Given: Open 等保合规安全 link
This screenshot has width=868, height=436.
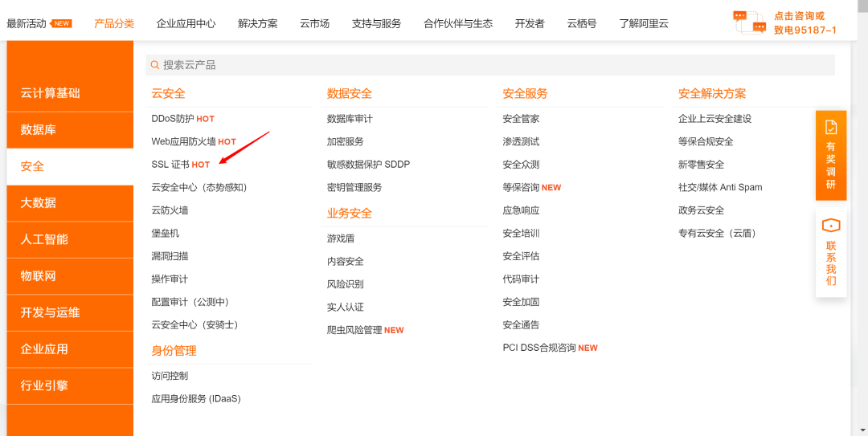Looking at the screenshot, I should point(706,141).
